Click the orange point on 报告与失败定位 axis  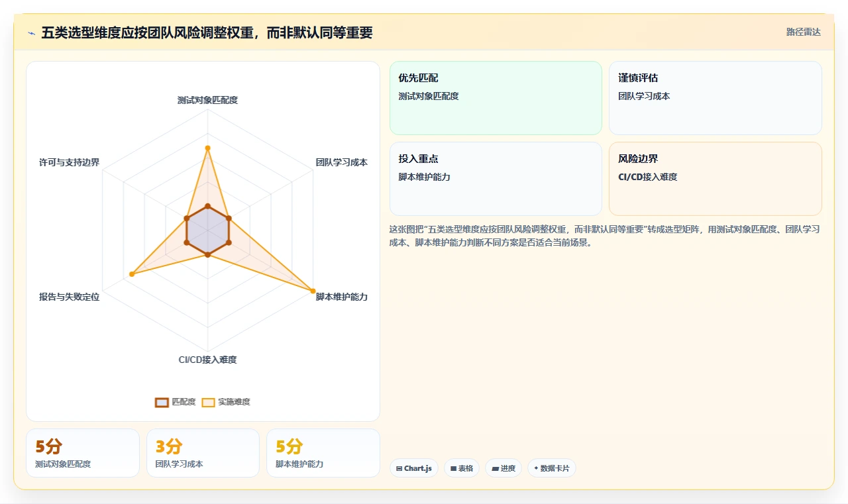click(132, 274)
